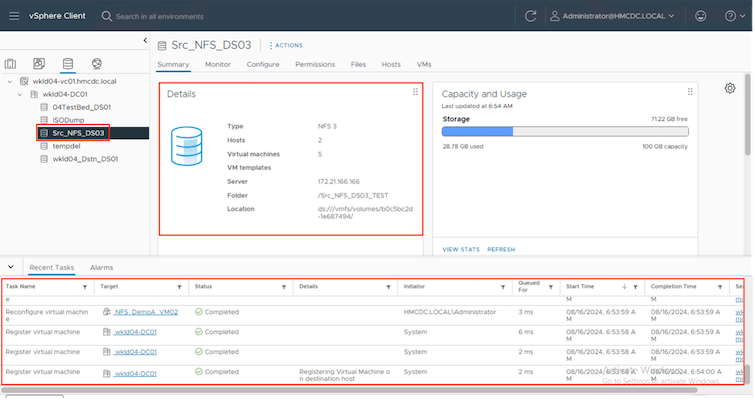Switch to Networking inventory view
The image size is (755, 400).
[x=96, y=64]
